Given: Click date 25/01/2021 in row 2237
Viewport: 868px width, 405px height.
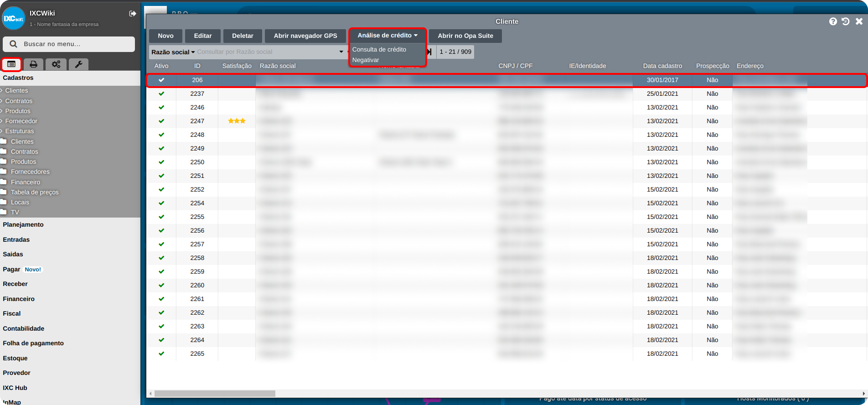Looking at the screenshot, I should tap(662, 93).
